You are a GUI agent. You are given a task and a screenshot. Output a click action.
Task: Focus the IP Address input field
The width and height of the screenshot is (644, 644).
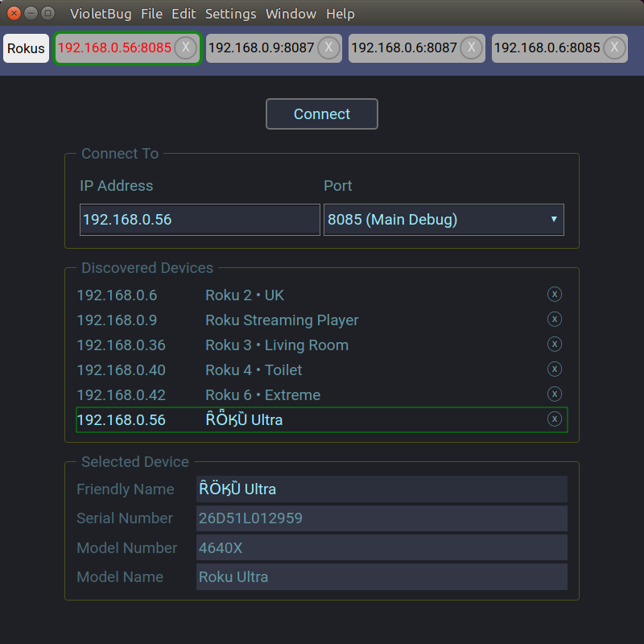point(200,220)
